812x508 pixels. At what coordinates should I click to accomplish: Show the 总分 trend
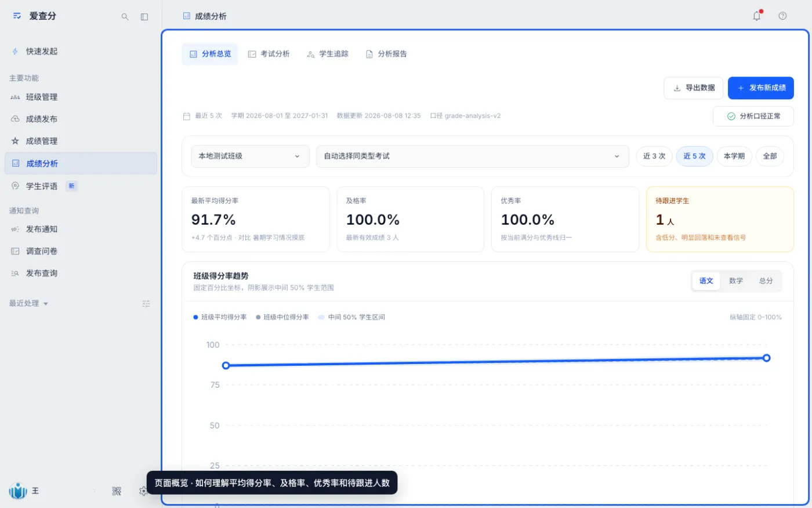pyautogui.click(x=766, y=281)
